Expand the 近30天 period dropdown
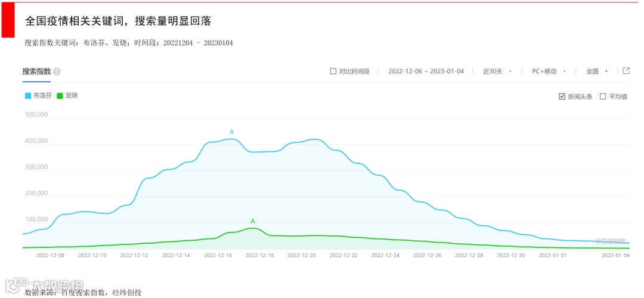 coord(497,72)
